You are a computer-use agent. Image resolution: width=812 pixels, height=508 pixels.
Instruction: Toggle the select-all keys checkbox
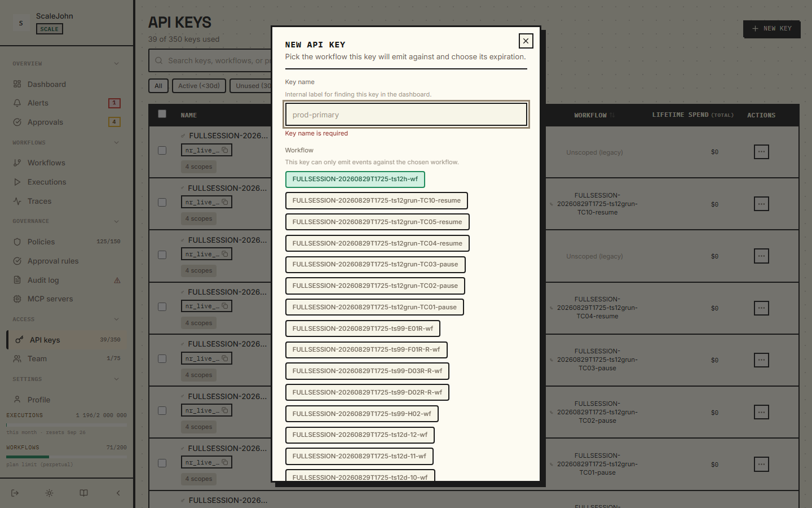pyautogui.click(x=162, y=113)
